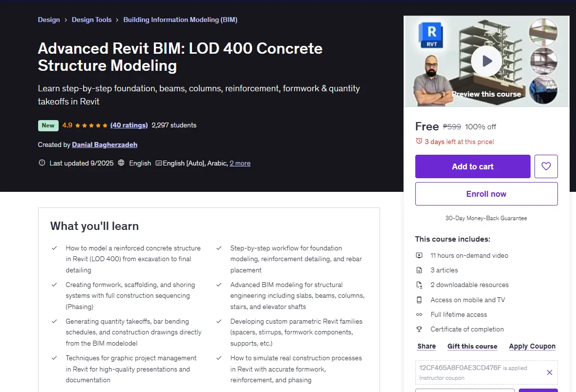The width and height of the screenshot is (576, 392).
Task: Remove the applied coupon with X icon
Action: (549, 372)
